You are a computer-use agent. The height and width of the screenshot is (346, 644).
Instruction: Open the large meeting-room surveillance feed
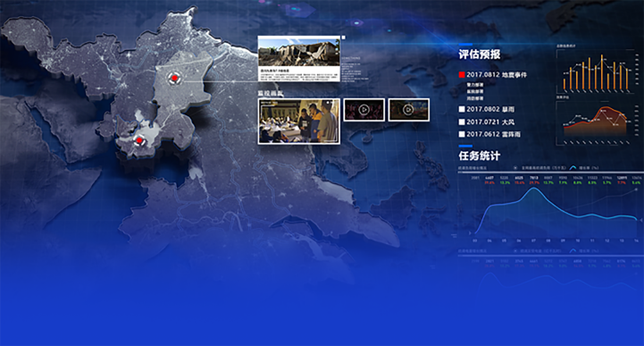coord(299,122)
